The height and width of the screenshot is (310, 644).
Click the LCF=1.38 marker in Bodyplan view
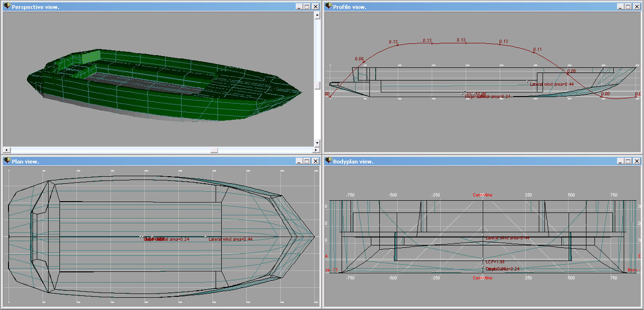(494, 261)
